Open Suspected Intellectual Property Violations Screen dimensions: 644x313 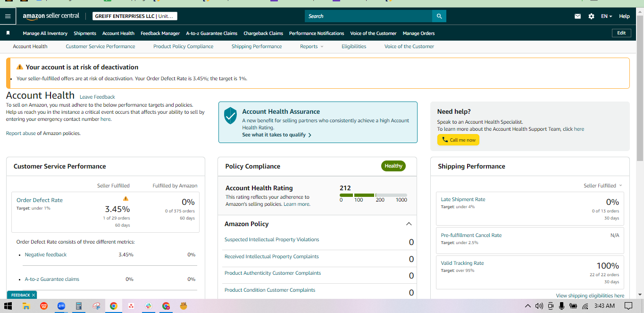pyautogui.click(x=272, y=239)
